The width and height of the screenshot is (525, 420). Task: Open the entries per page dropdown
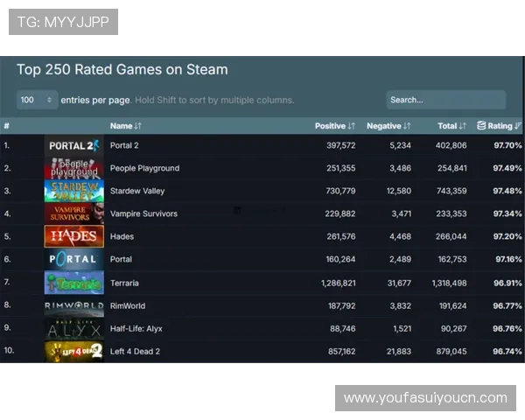pyautogui.click(x=37, y=100)
